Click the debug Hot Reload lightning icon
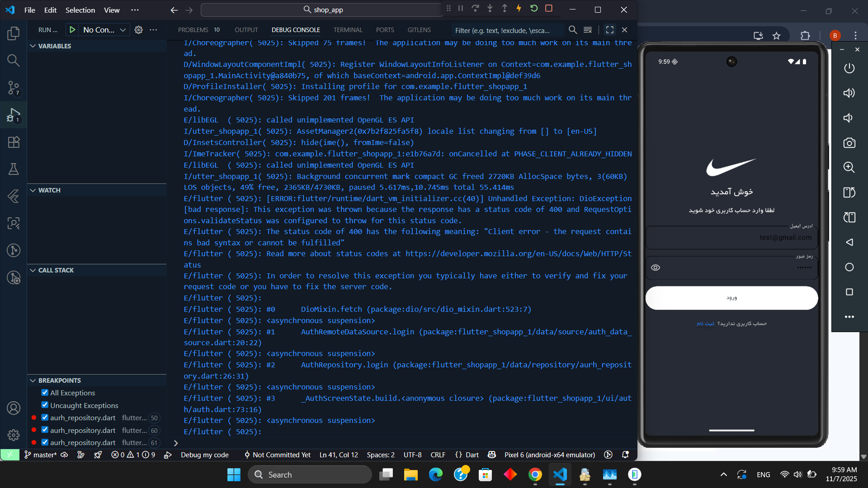Screen dimensions: 868x488 pos(519,9)
